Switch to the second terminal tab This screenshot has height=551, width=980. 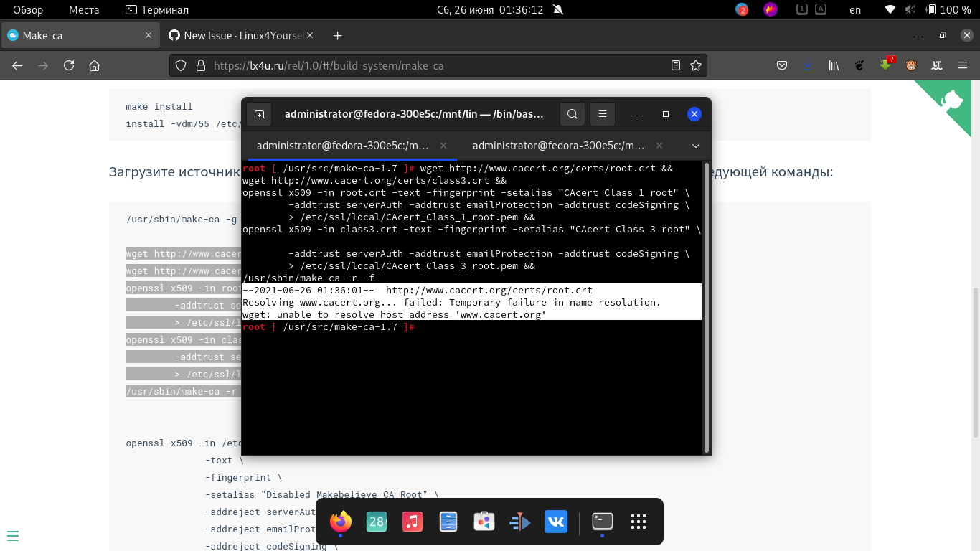(x=560, y=146)
